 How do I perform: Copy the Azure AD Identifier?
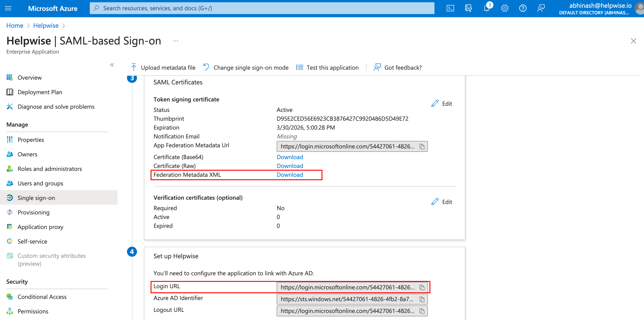(422, 299)
